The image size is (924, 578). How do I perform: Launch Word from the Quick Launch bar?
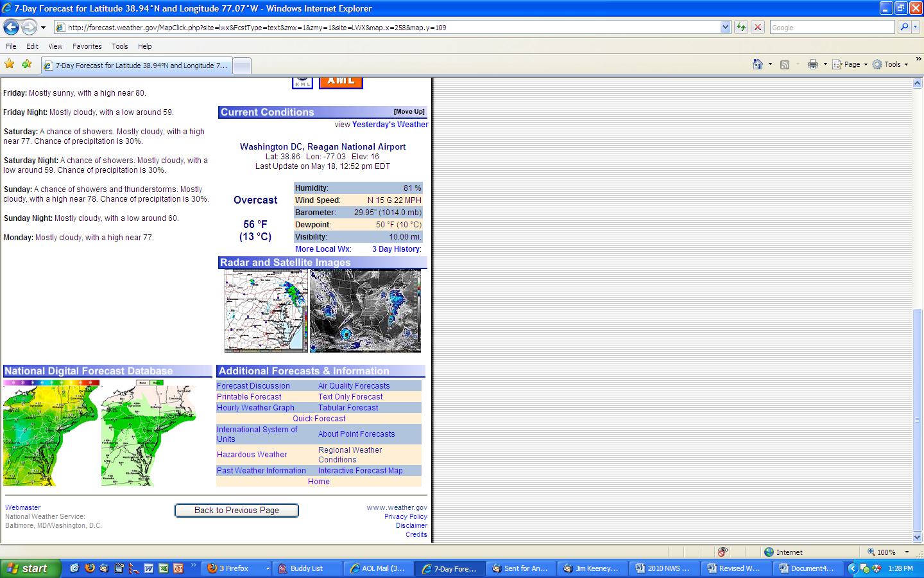tap(149, 568)
